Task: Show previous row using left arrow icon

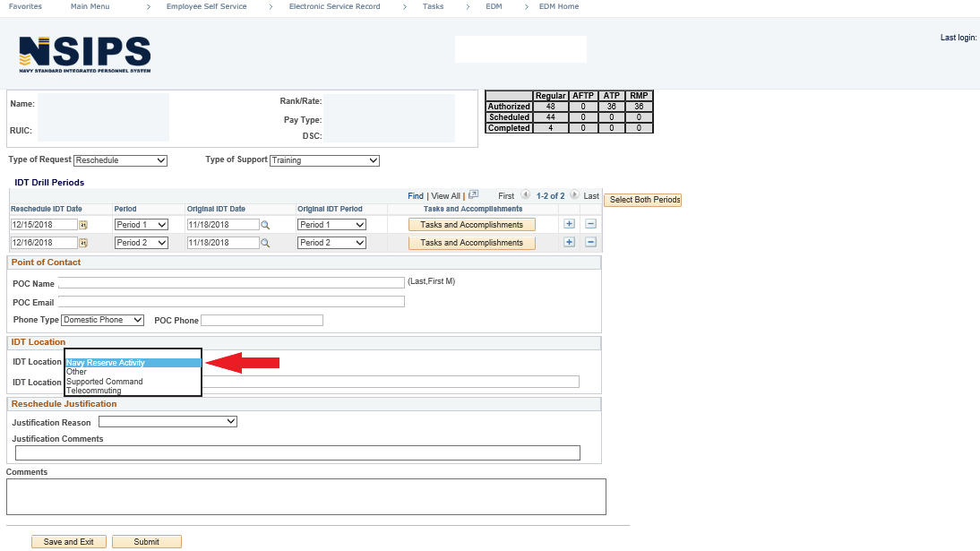Action: click(x=525, y=195)
